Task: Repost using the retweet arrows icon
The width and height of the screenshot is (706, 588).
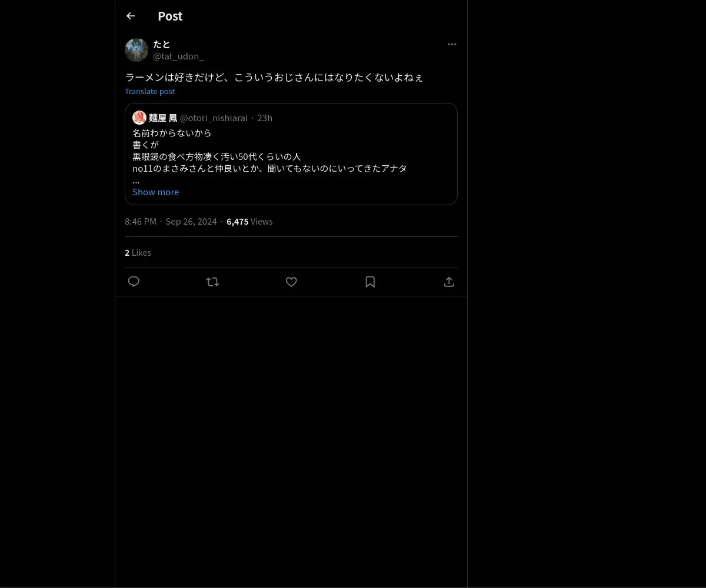Action: click(x=212, y=282)
